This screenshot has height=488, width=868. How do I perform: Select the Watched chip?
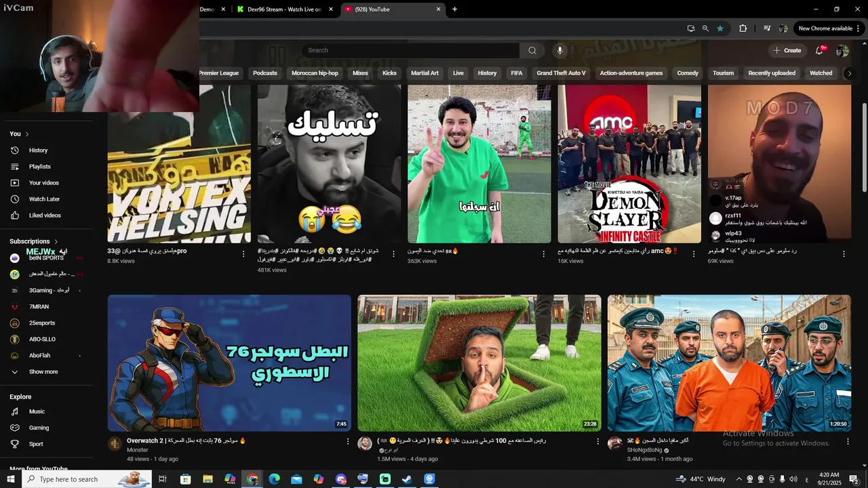(821, 73)
